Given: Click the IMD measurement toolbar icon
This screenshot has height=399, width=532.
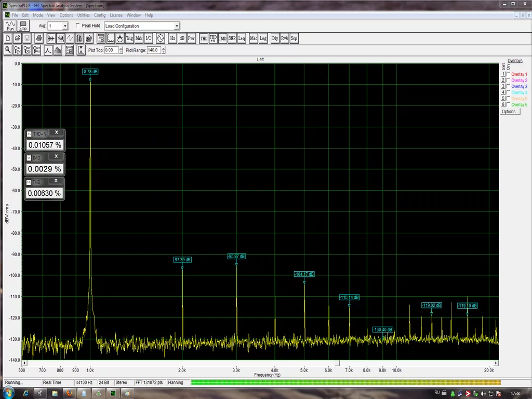Looking at the screenshot, I should pos(222,38).
